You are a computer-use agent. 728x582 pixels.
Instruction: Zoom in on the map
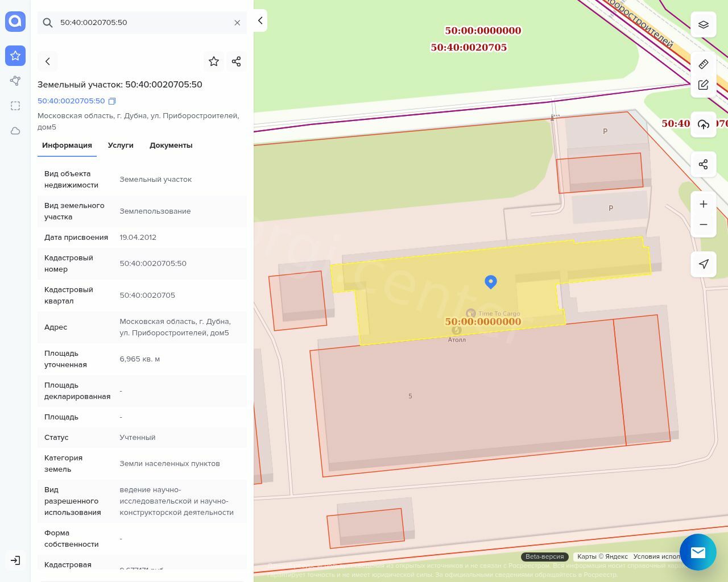[x=704, y=204]
